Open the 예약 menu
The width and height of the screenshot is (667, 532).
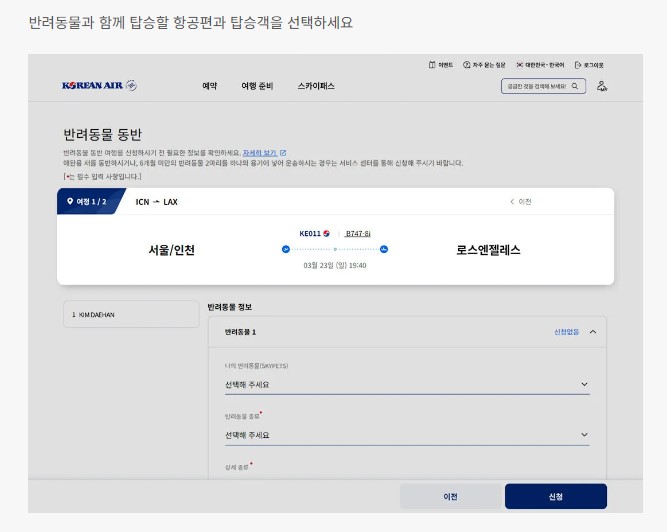pyautogui.click(x=210, y=86)
